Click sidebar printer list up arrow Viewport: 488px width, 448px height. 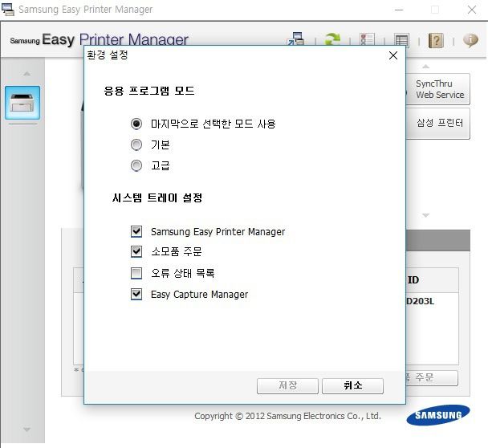point(26,74)
